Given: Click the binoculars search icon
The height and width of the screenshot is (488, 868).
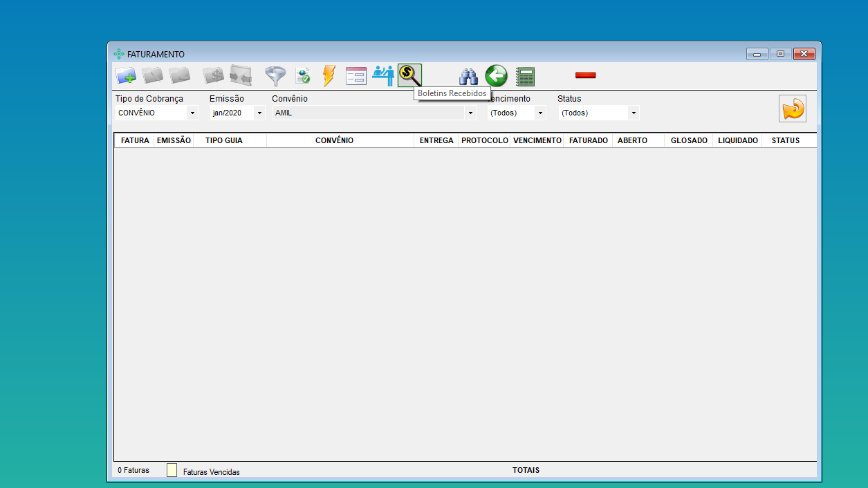Looking at the screenshot, I should tap(469, 76).
